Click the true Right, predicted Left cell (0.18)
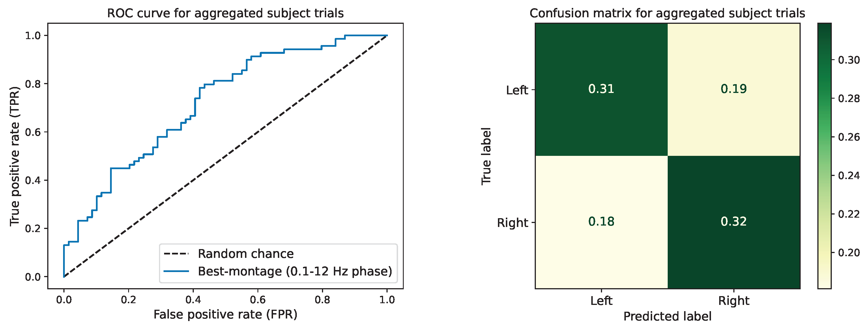Image resolution: width=868 pixels, height=327 pixels. point(601,222)
